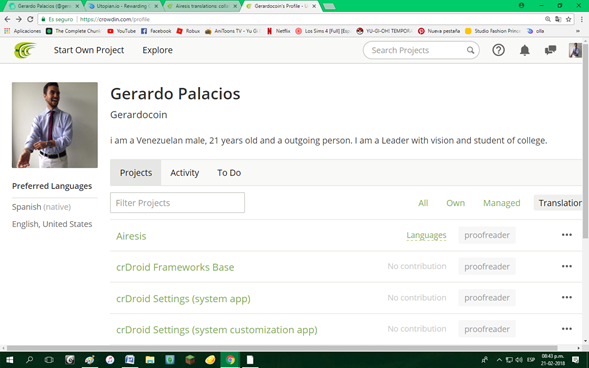Viewport: 589px width, 368px height.
Task: Open Facebook bookmark
Action: [156, 31]
